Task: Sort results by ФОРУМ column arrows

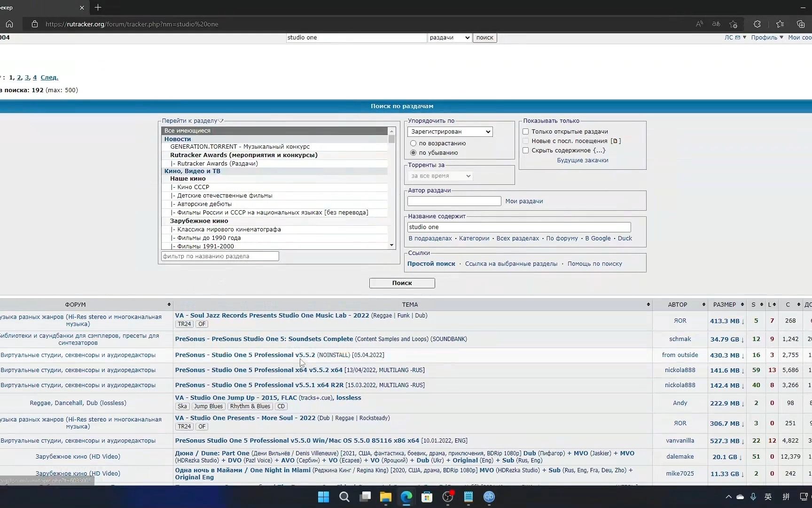Action: coord(169,304)
